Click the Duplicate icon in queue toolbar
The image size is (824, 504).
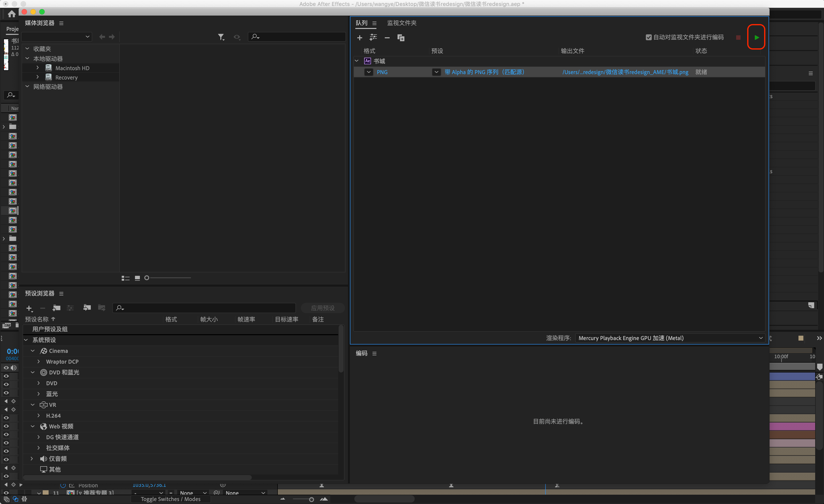(401, 38)
